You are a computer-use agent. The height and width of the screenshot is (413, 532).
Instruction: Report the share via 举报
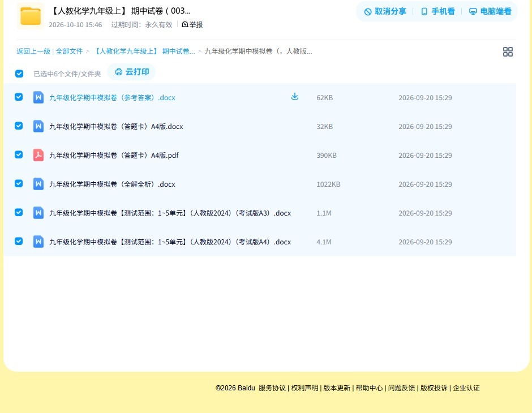coord(192,24)
